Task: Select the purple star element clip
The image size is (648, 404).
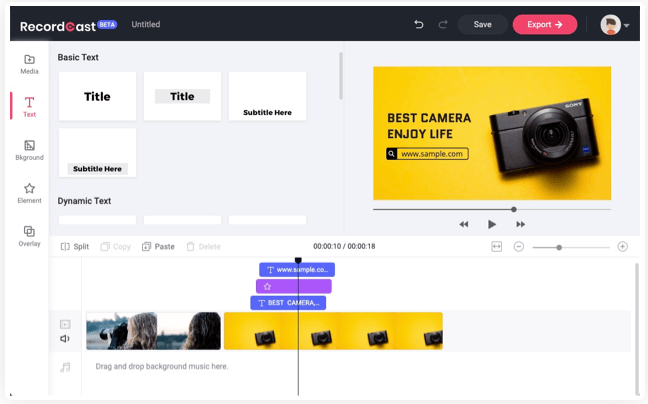Action: [294, 286]
